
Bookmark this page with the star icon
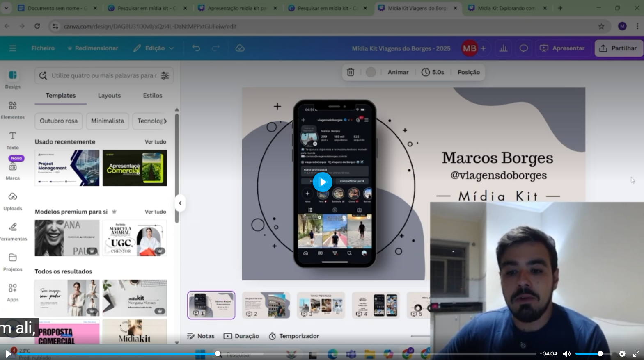click(x=601, y=26)
